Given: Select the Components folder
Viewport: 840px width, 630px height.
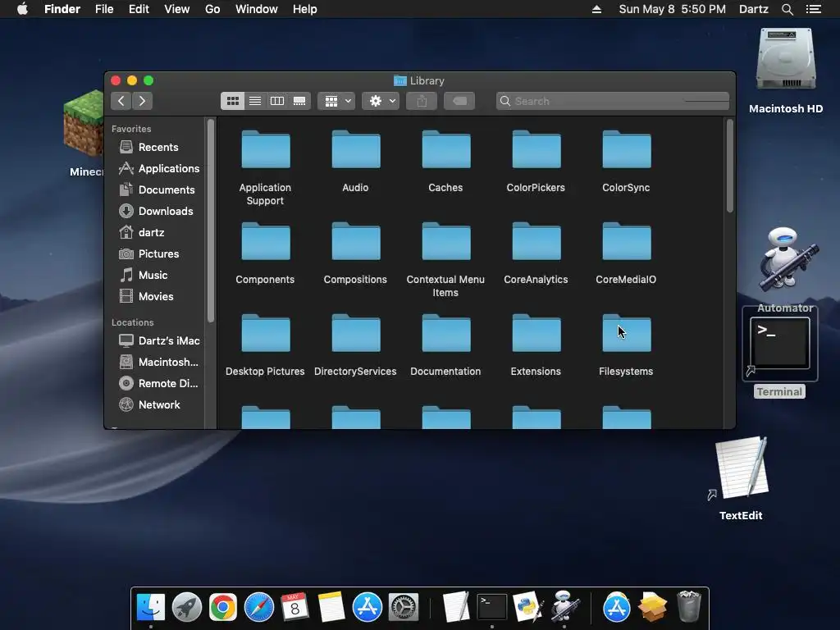Looking at the screenshot, I should pyautogui.click(x=266, y=242).
